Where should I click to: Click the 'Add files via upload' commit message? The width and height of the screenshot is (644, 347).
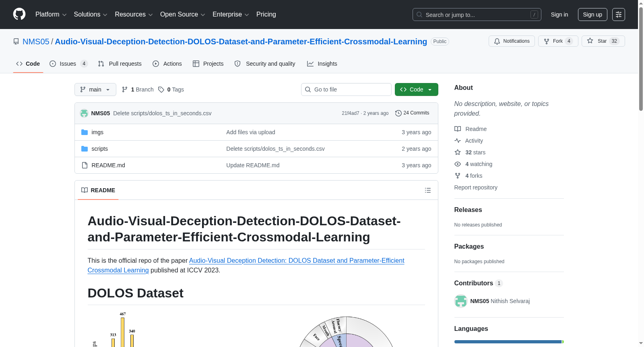click(251, 132)
